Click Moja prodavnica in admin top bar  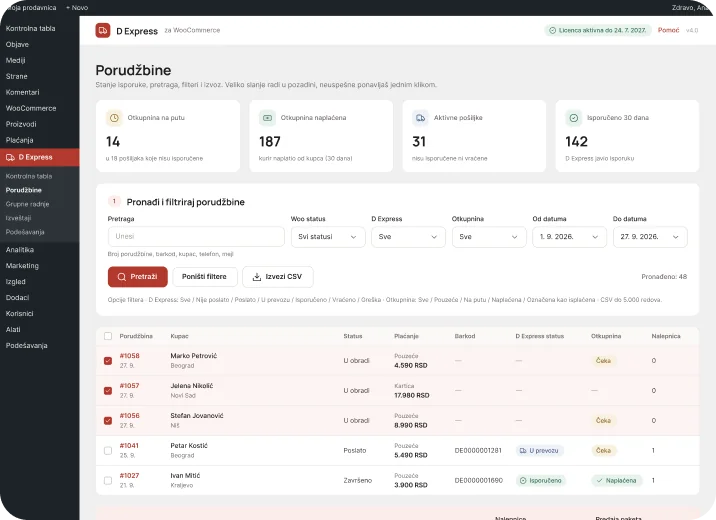coord(31,8)
